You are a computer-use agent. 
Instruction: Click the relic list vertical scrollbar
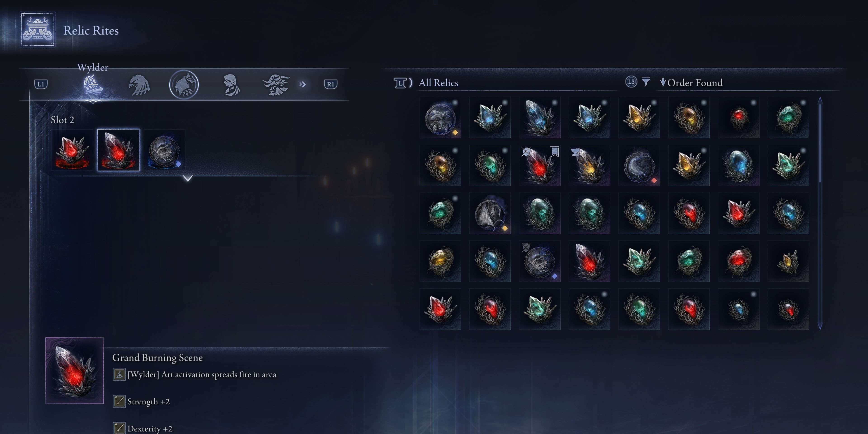click(x=820, y=213)
